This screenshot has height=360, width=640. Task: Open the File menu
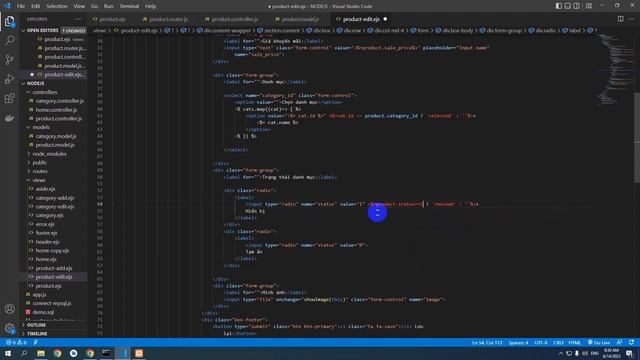pos(21,6)
